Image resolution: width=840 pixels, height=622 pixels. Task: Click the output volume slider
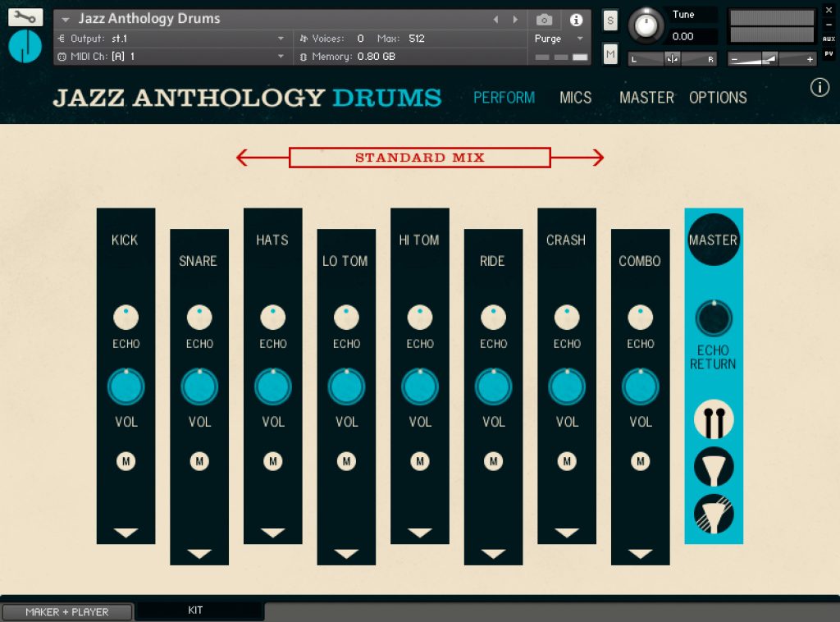pyautogui.click(x=772, y=59)
